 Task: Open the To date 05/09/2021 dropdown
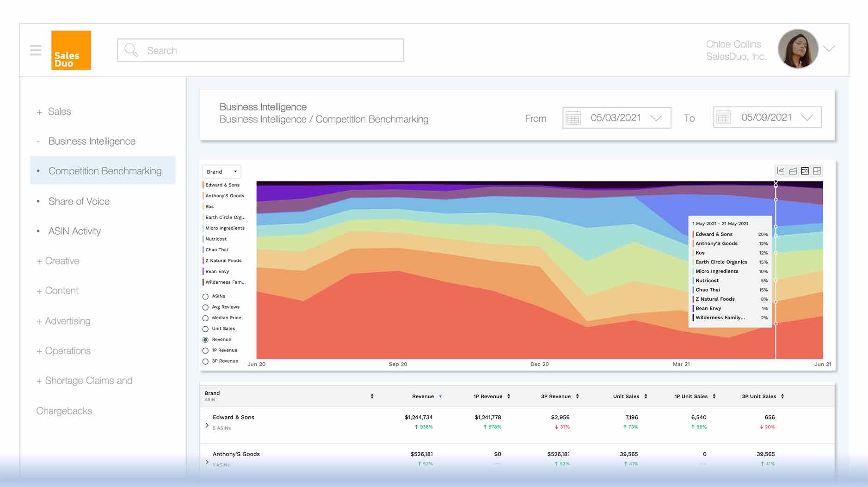[x=767, y=117]
